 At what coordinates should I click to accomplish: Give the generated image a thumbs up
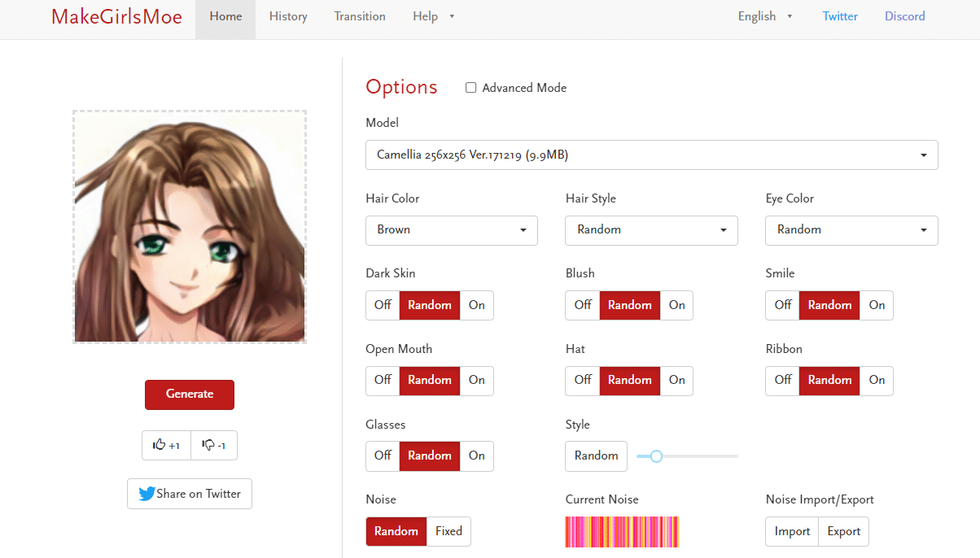(x=166, y=445)
